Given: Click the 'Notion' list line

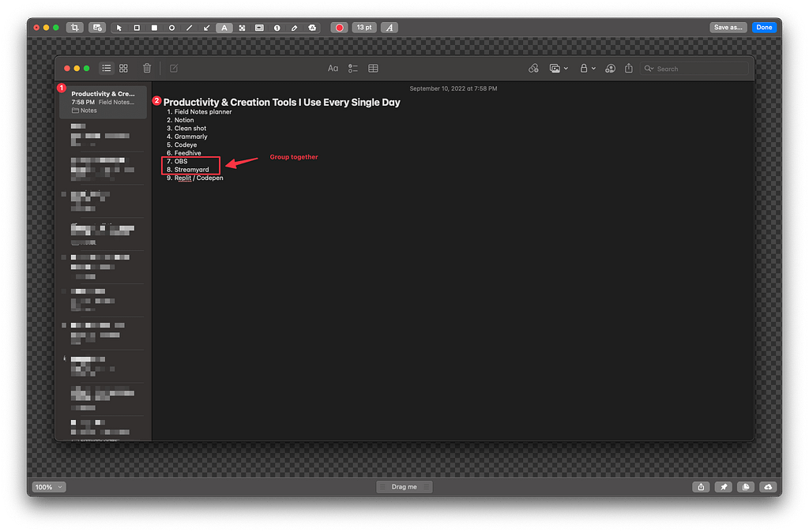Looking at the screenshot, I should tap(184, 120).
